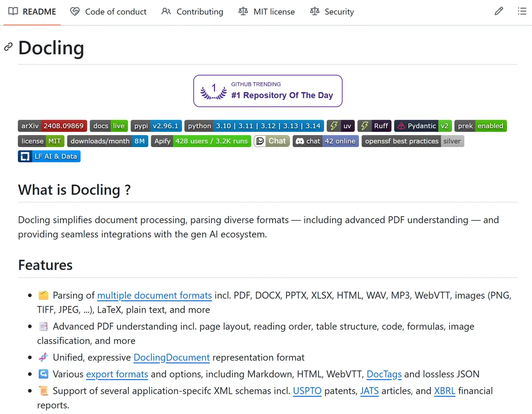Click the pencil edit file icon
This screenshot has height=414, width=532.
[498, 11]
